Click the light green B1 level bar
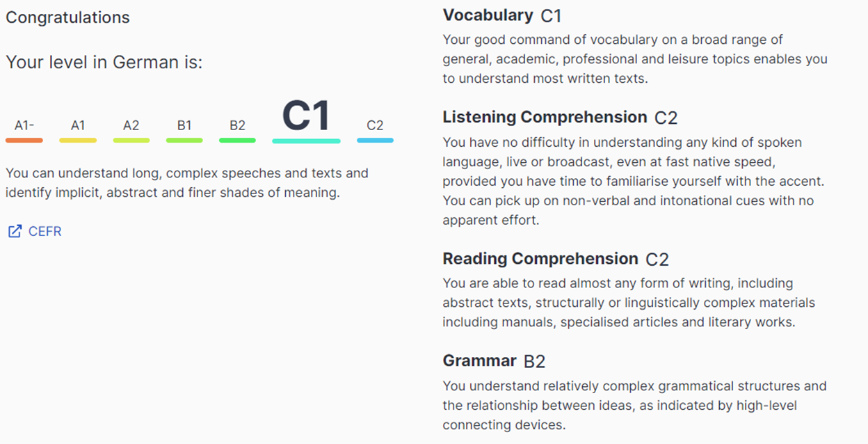The image size is (868, 444). pyautogui.click(x=184, y=141)
